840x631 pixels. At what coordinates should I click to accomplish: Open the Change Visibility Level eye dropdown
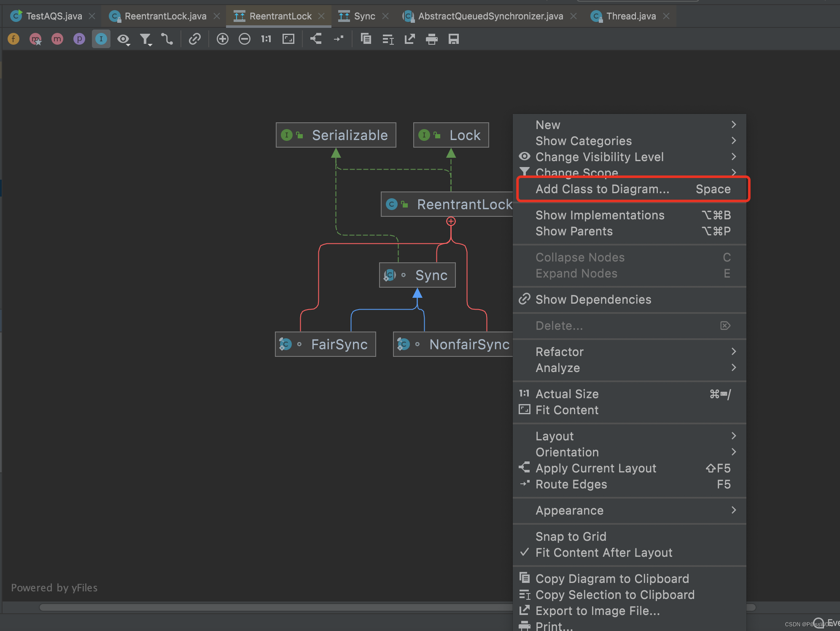click(x=124, y=39)
